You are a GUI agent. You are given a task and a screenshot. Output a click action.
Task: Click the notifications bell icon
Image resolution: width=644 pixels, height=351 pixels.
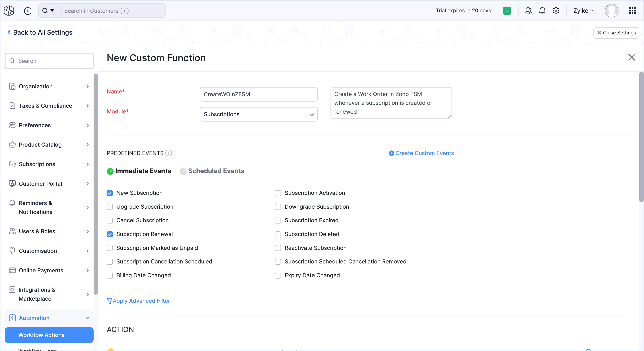(542, 11)
